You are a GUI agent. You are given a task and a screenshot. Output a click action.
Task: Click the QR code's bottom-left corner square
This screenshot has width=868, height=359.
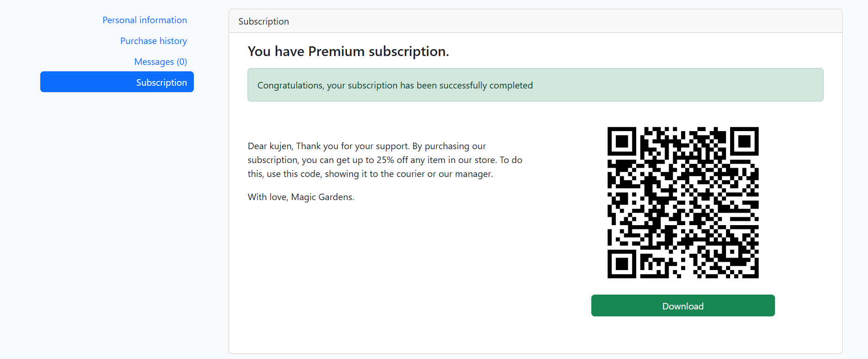621,264
